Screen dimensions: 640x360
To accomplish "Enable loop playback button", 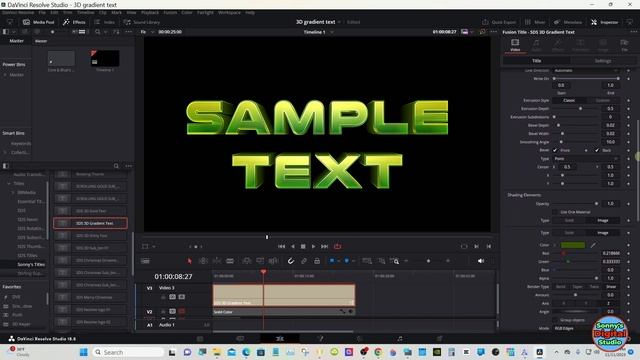I will (x=337, y=247).
